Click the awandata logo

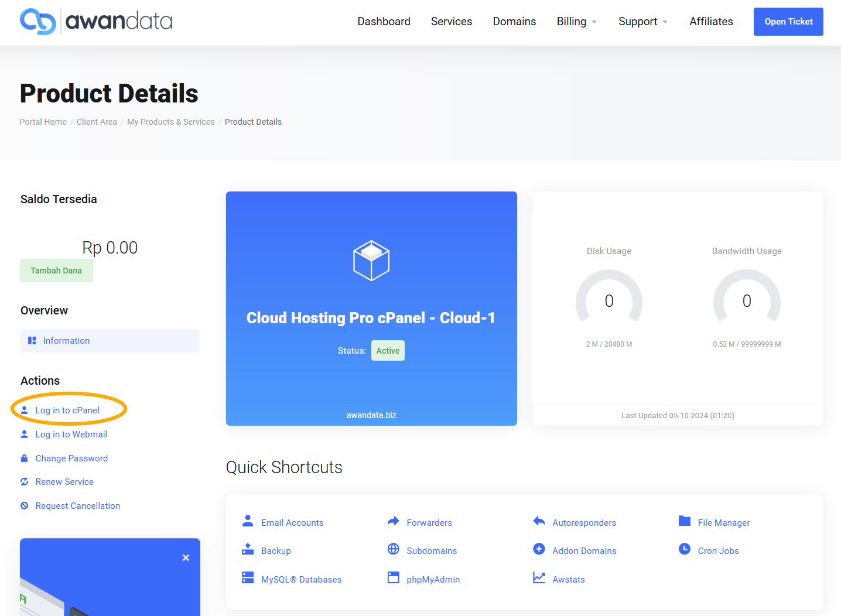tap(96, 22)
